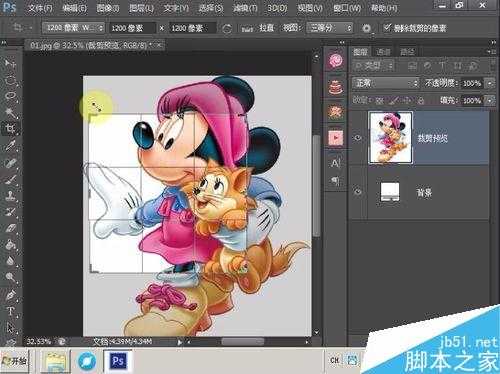Select the Move tool
Viewport: 500px width, 374px height.
pyautogui.click(x=10, y=63)
